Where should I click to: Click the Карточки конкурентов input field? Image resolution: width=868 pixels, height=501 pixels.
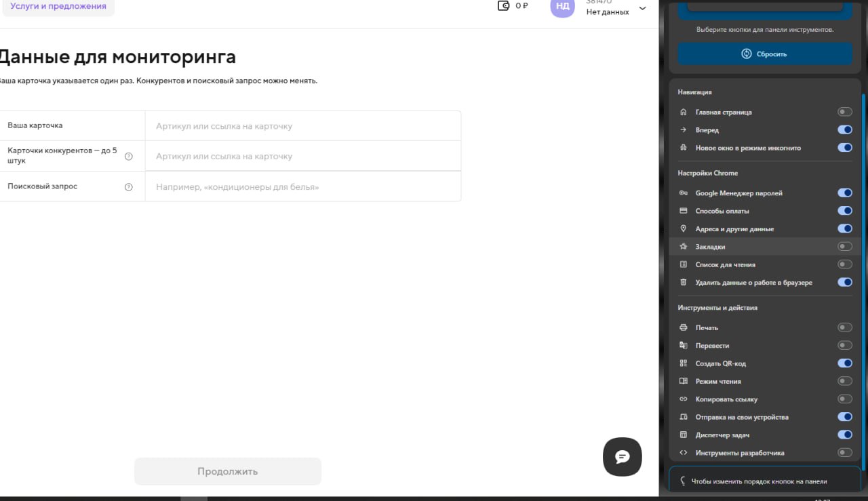tap(303, 156)
